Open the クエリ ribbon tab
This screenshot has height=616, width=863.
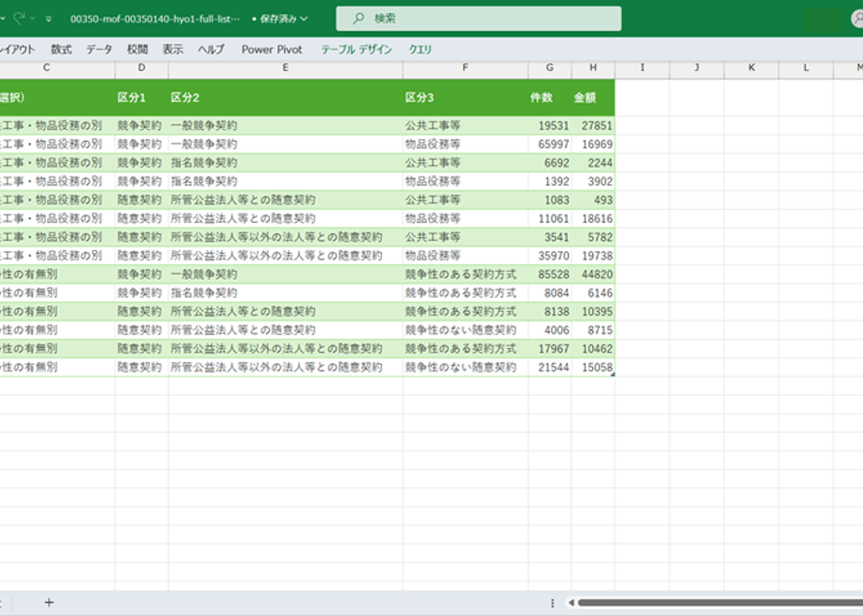click(420, 49)
